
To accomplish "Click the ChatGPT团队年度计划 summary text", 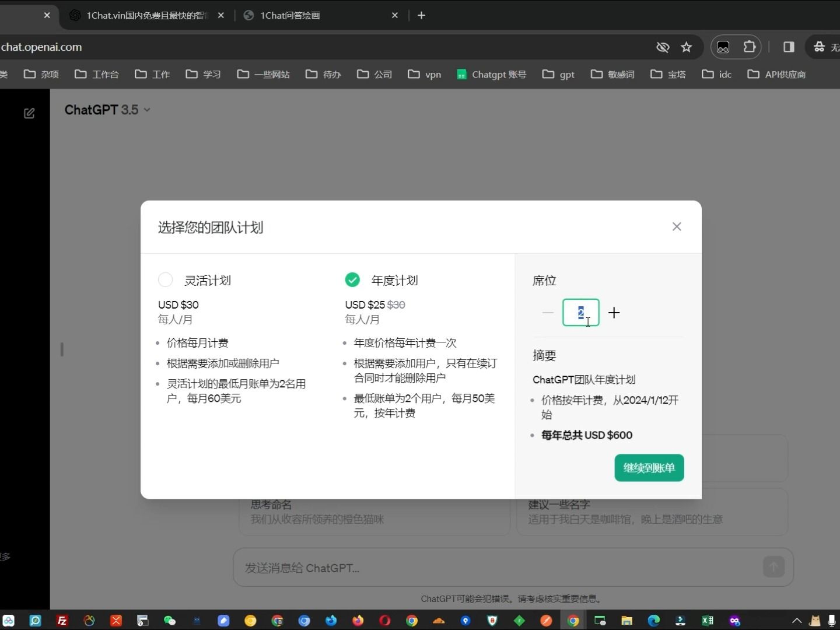I will click(x=584, y=380).
